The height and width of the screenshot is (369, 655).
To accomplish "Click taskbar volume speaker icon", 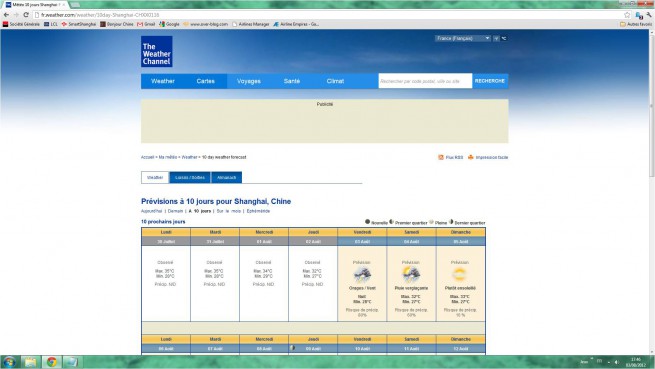I will coord(617,362).
